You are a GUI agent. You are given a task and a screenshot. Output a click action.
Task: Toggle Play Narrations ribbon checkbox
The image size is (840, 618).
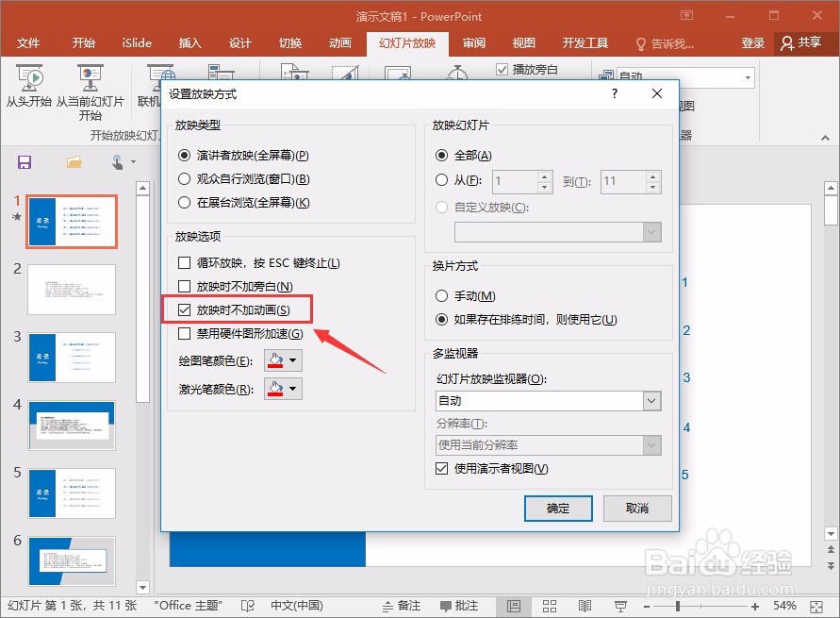click(x=502, y=70)
